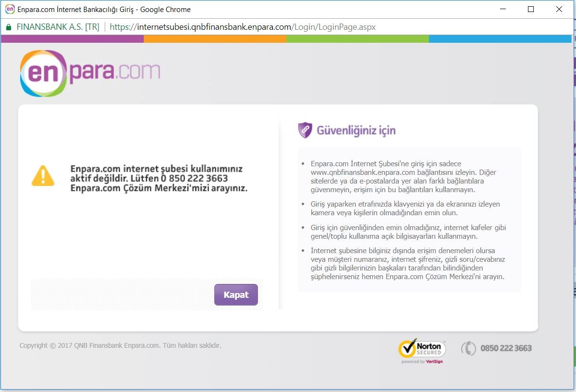Click the Enpara.com logo
Viewport: 576px width, 392px height.
coord(90,73)
